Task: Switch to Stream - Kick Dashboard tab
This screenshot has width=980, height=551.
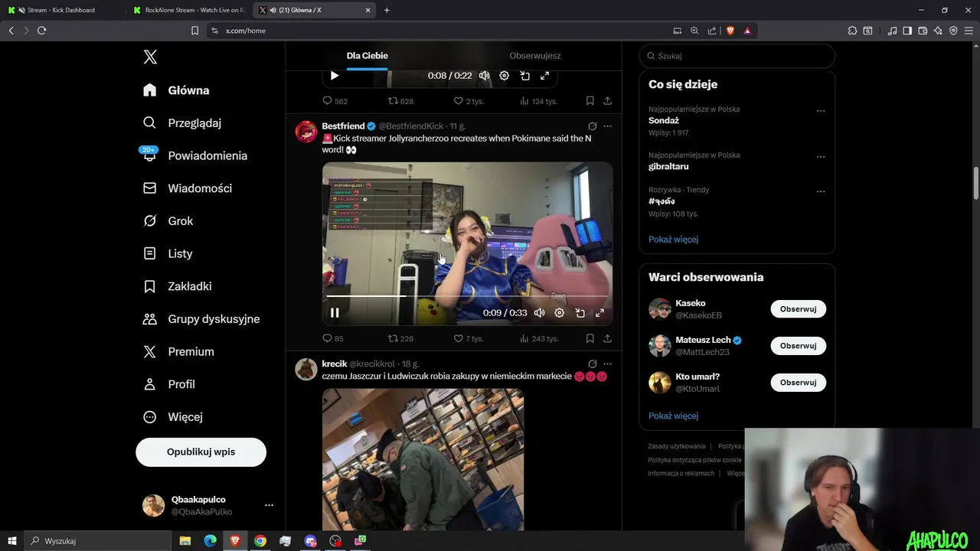Action: (x=61, y=10)
